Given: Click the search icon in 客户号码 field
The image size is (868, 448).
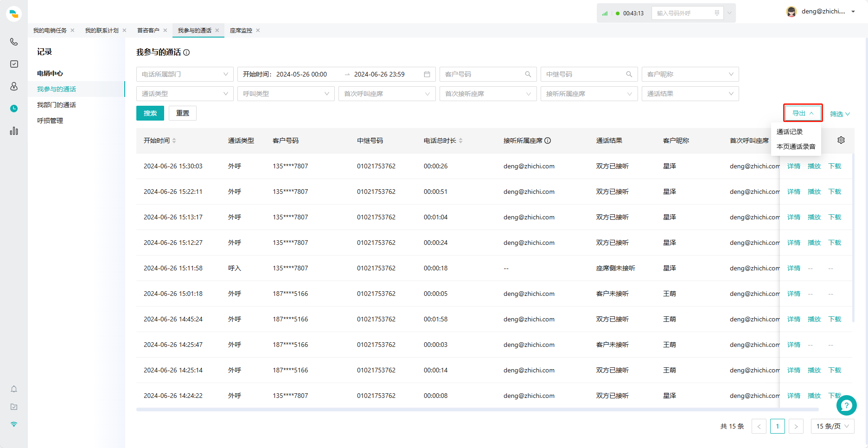Looking at the screenshot, I should click(x=528, y=74).
